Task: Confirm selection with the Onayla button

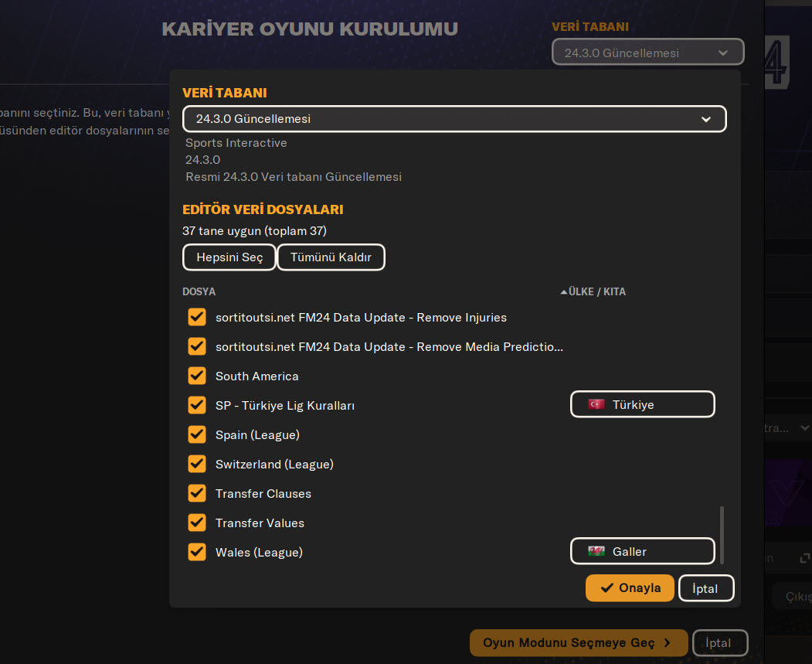Action: 630,588
